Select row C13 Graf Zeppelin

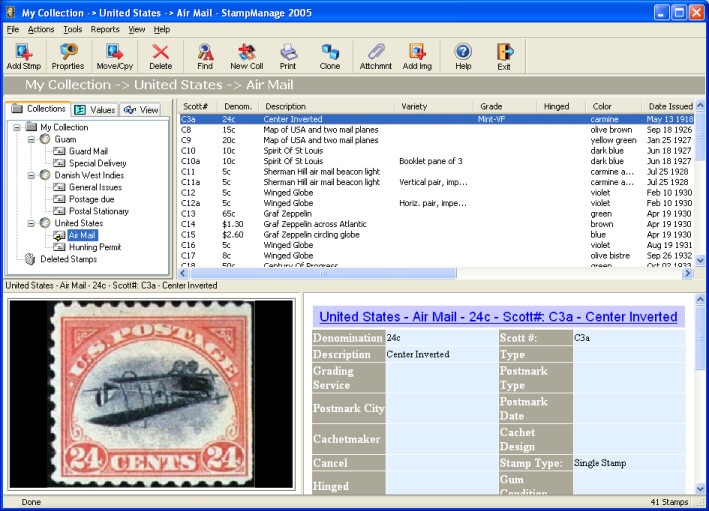[x=437, y=213]
